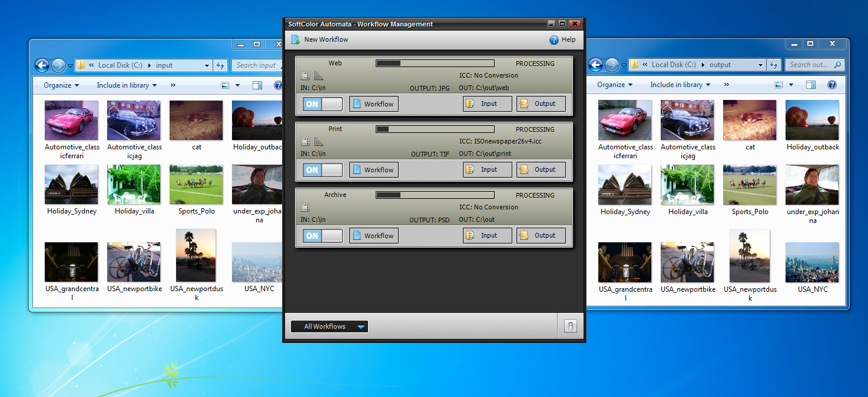Open Include in library in output window
The width and height of the screenshot is (868, 397).
680,85
